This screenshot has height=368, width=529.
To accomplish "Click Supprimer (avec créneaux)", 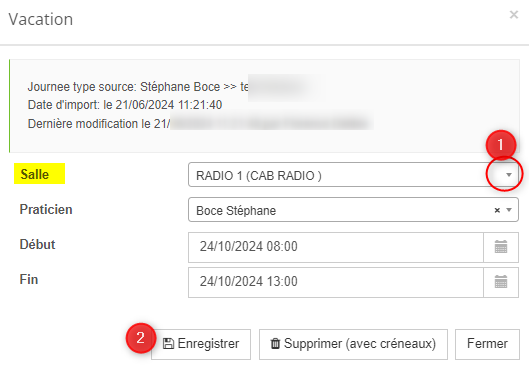I will 353,344.
